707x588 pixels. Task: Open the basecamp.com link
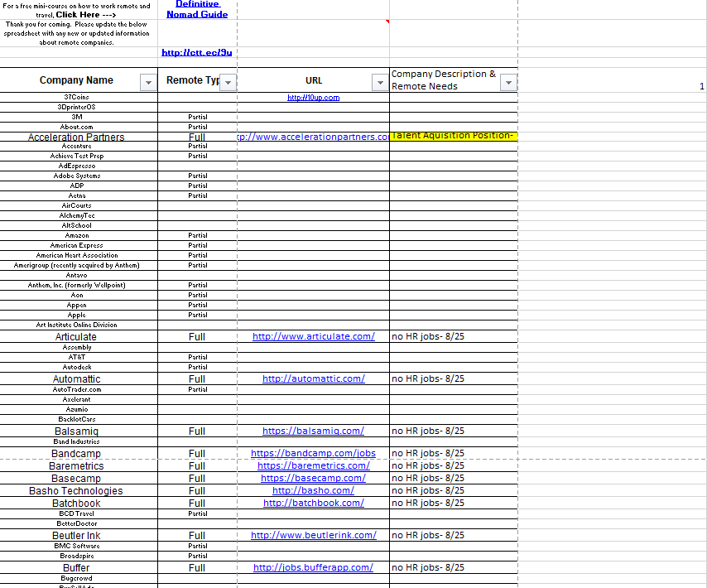(x=314, y=478)
